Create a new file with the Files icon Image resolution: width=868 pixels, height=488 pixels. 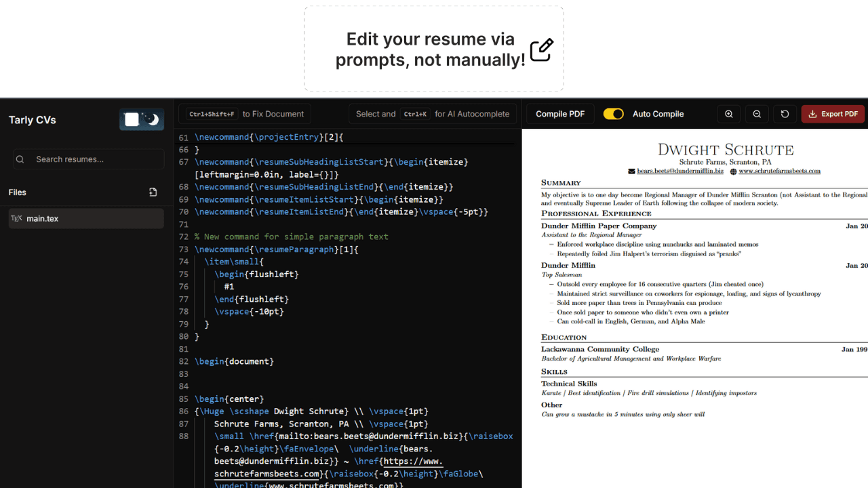point(153,192)
